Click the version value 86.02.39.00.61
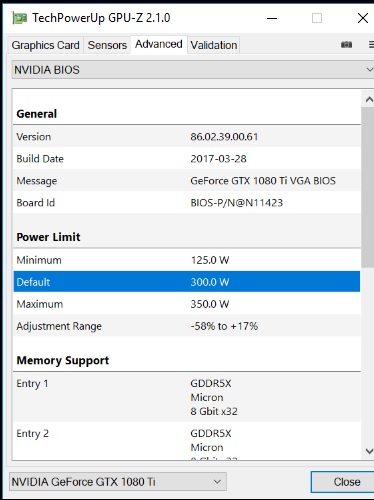The height and width of the screenshot is (500, 374). [x=224, y=137]
